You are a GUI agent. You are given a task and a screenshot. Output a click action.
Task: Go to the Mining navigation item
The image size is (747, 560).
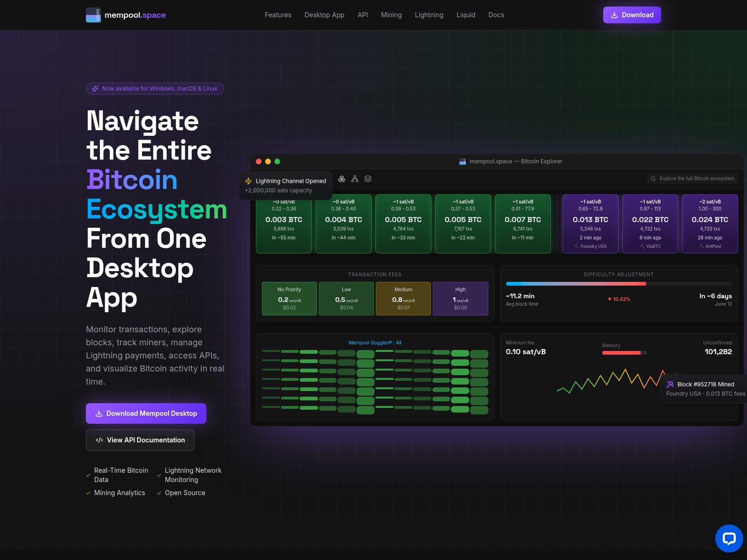pyautogui.click(x=391, y=15)
